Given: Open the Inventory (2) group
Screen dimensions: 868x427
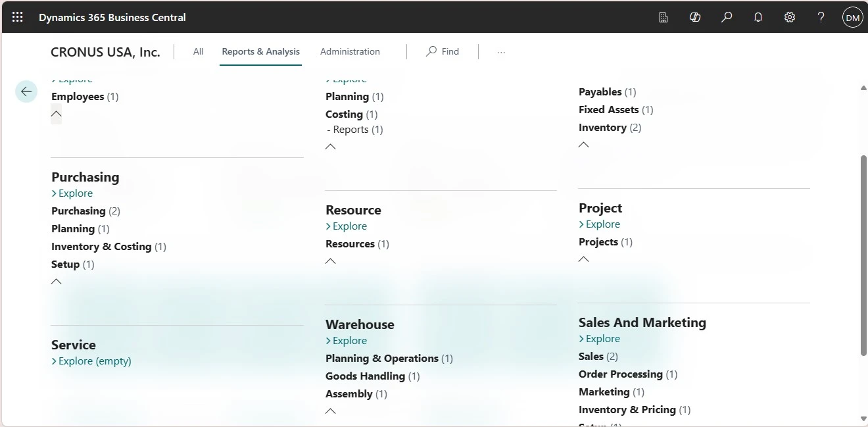Looking at the screenshot, I should (x=610, y=128).
